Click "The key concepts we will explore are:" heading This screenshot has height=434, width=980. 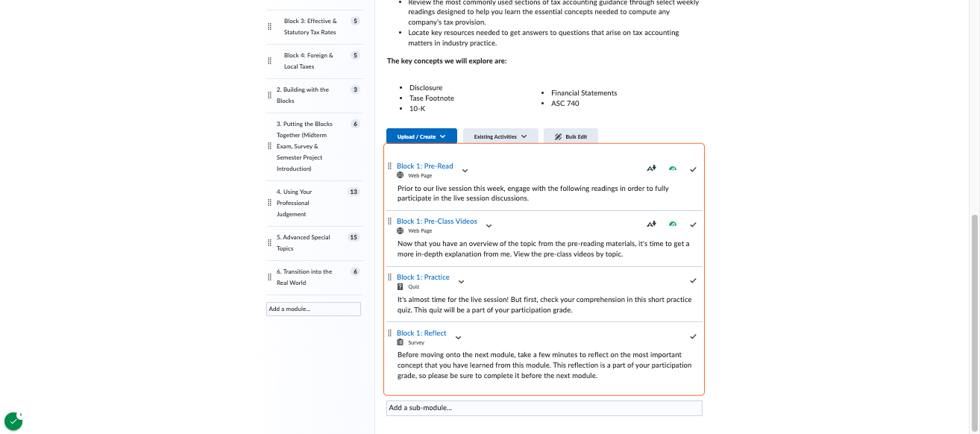pyautogui.click(x=447, y=61)
